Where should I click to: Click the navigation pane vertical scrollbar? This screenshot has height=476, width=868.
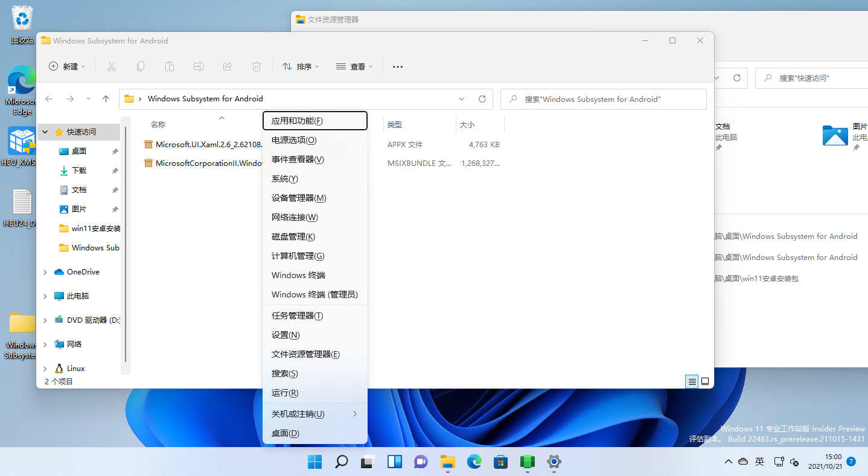pos(126,244)
